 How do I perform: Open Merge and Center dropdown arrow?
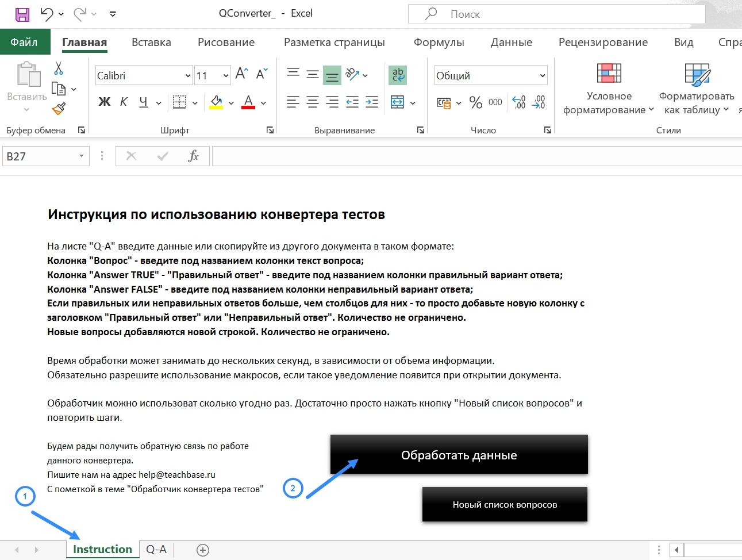(413, 103)
